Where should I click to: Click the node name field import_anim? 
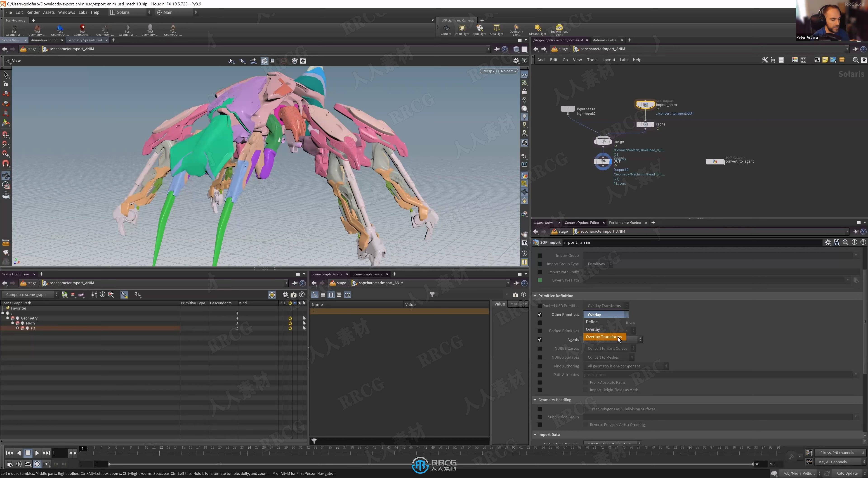point(692,243)
